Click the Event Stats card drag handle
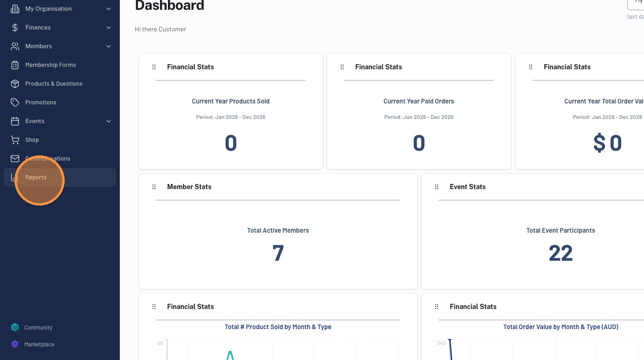Viewport: 644px width, 360px height. [437, 187]
